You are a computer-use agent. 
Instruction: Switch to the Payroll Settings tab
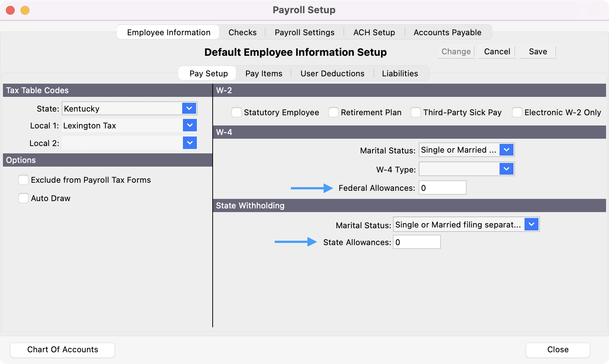click(304, 32)
